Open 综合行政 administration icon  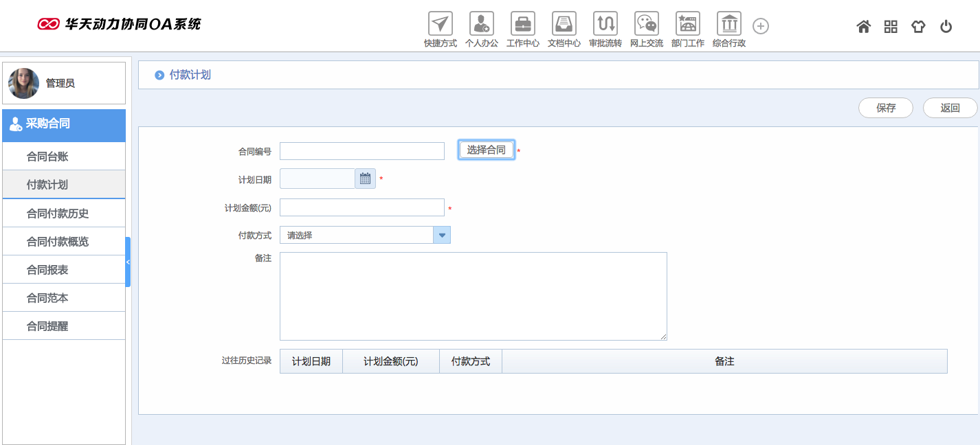[728, 24]
